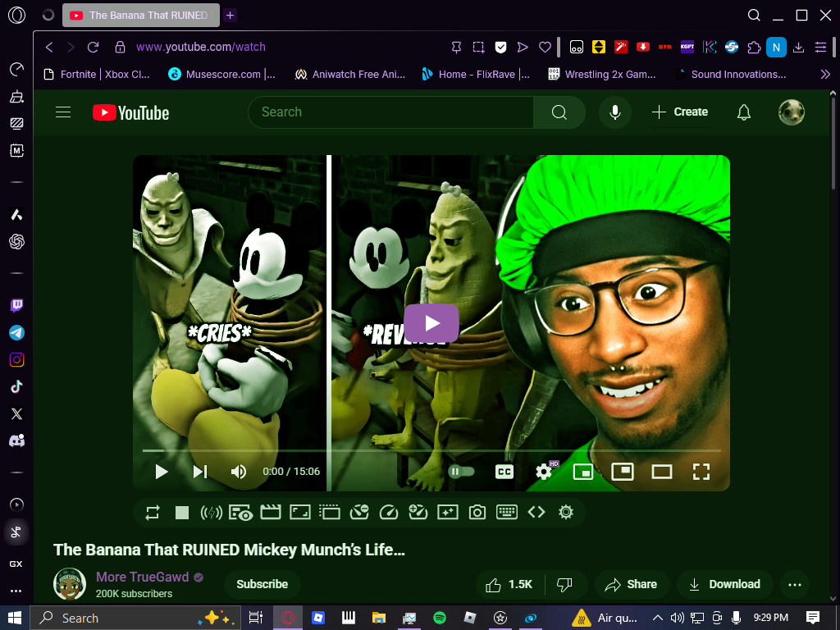Viewport: 840px width, 630px height.
Task: Click the video progress bar
Action: tap(431, 450)
